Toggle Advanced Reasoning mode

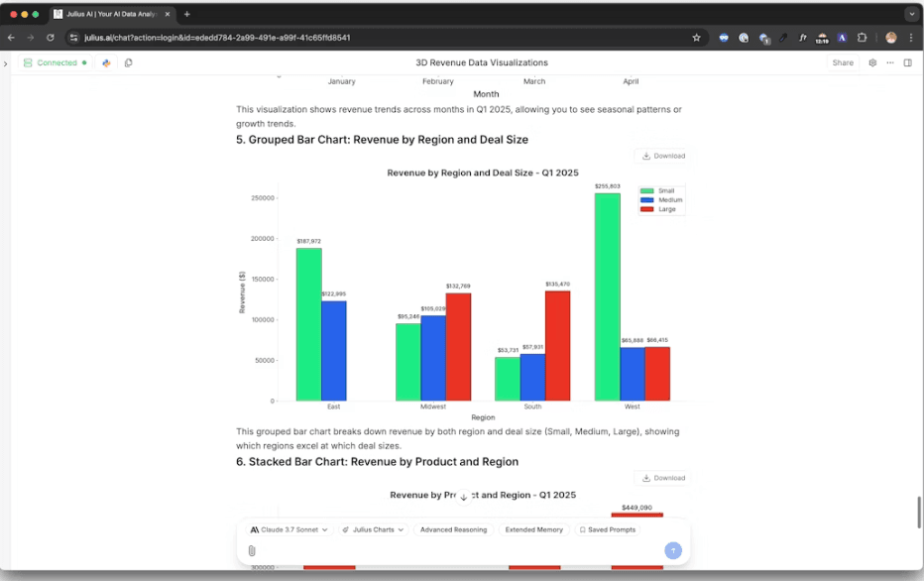(x=453, y=529)
